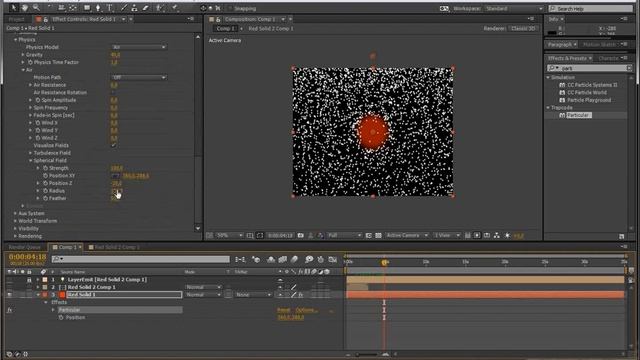Expand the Aux System group

[x=16, y=213]
